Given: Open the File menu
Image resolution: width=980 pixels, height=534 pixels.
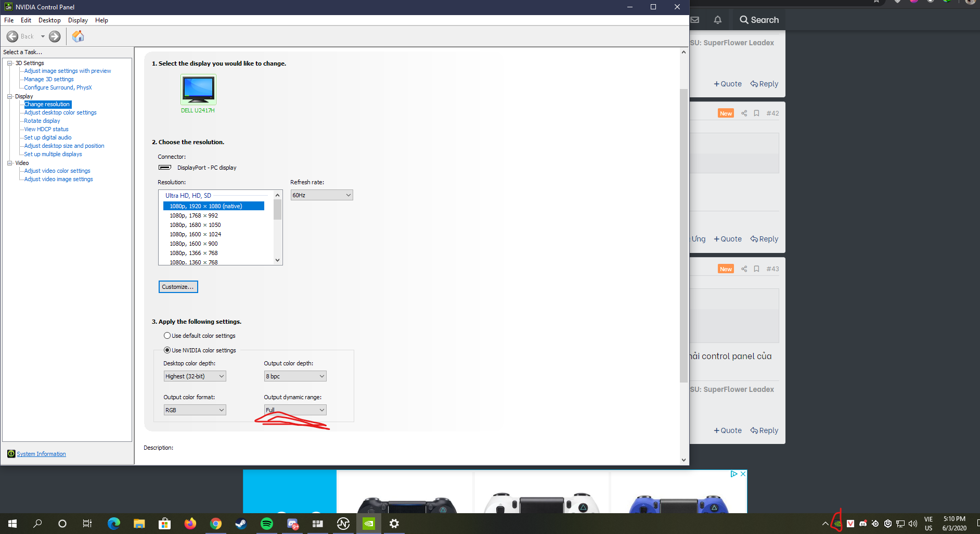Looking at the screenshot, I should [9, 20].
